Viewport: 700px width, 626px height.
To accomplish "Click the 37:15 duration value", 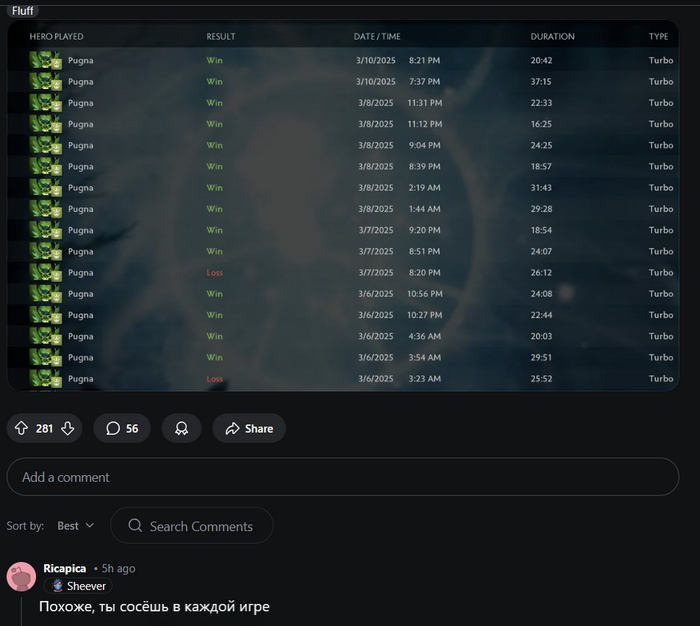I will click(x=541, y=82).
